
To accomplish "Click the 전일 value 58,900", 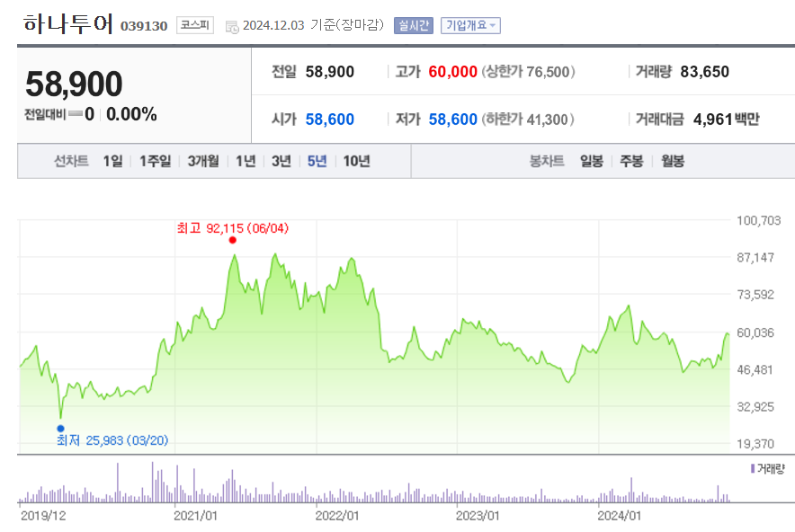I will click(x=329, y=72).
